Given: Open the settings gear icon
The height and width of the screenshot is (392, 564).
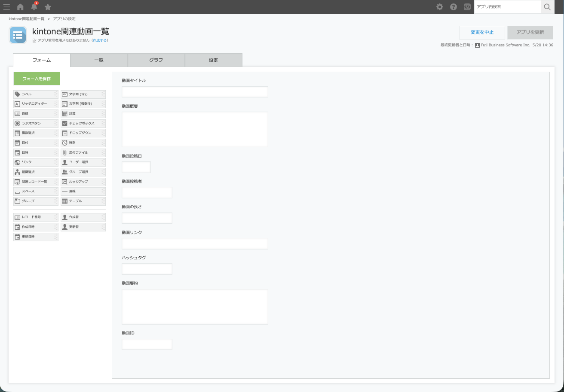Looking at the screenshot, I should click(440, 7).
